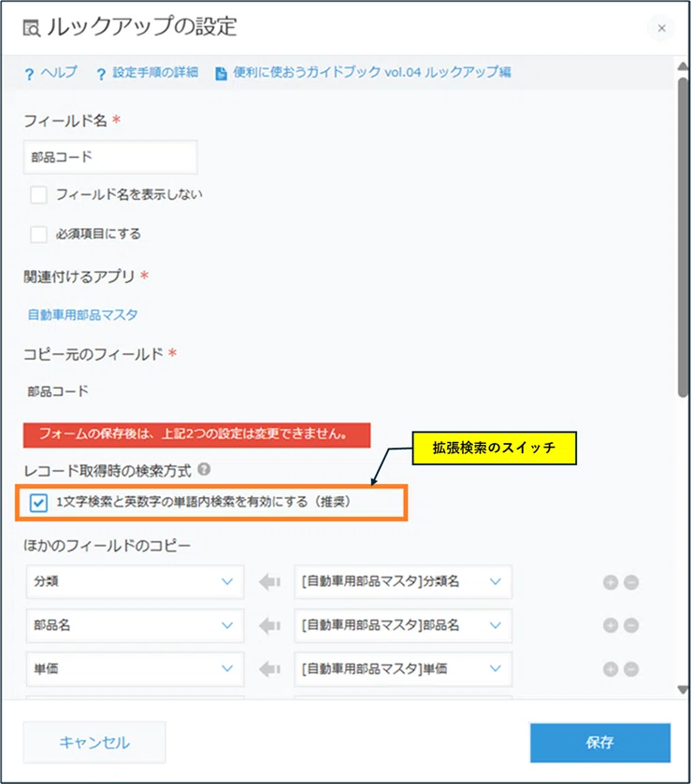Image resolution: width=691 pixels, height=784 pixels.
Task: Delete the 単価 mapping row
Action: (631, 669)
